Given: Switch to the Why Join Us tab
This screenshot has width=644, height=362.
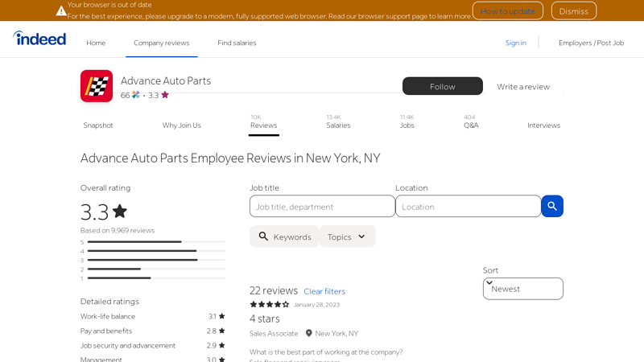Looking at the screenshot, I should pyautogui.click(x=182, y=125).
